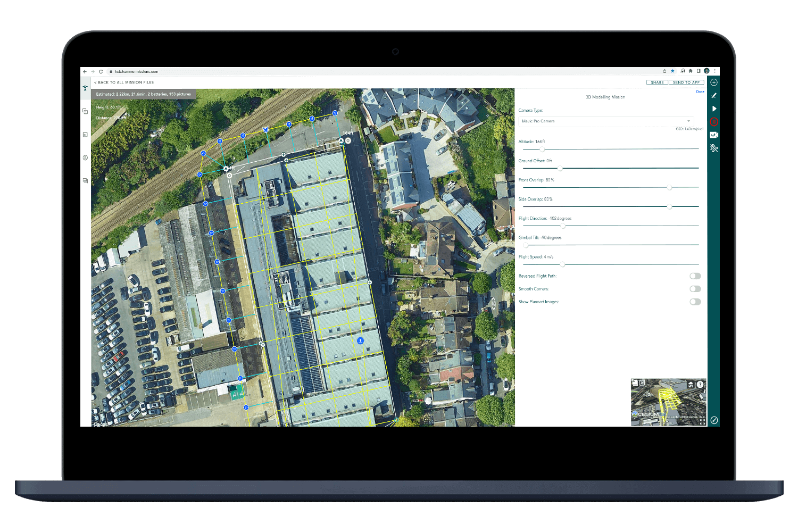798x532 pixels.
Task: Close the 3D preview with the X button
Action: [642, 384]
